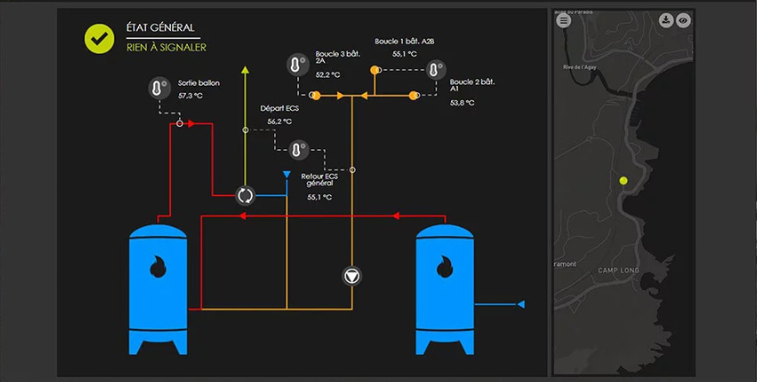This screenshot has height=382, width=757.
Task: Click the circulation pump triangle icon
Action: (x=352, y=276)
